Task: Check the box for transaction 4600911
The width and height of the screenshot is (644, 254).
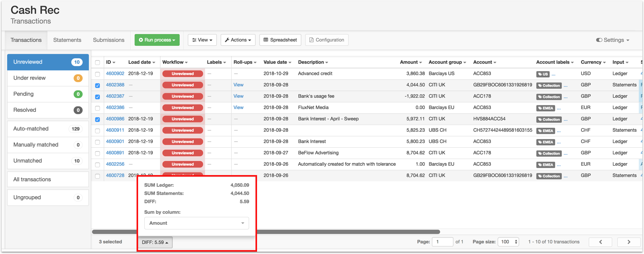Action: click(97, 131)
